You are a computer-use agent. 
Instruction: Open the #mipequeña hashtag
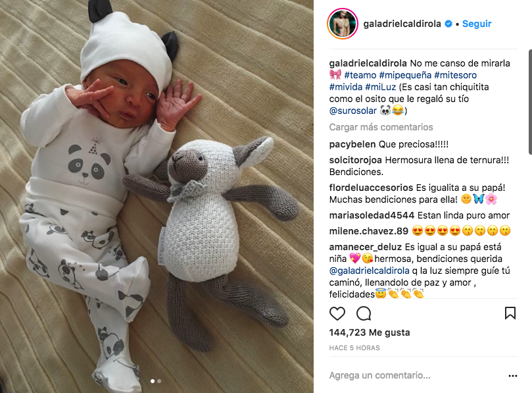[405, 75]
